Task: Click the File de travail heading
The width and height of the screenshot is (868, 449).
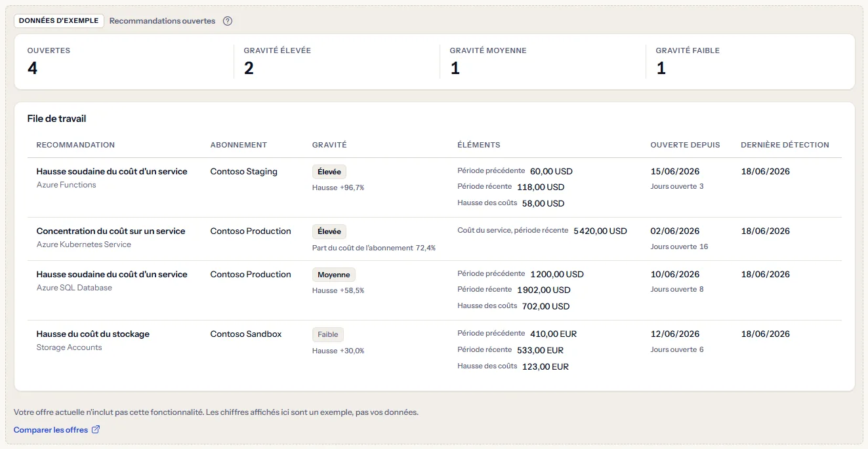Action: 57,119
